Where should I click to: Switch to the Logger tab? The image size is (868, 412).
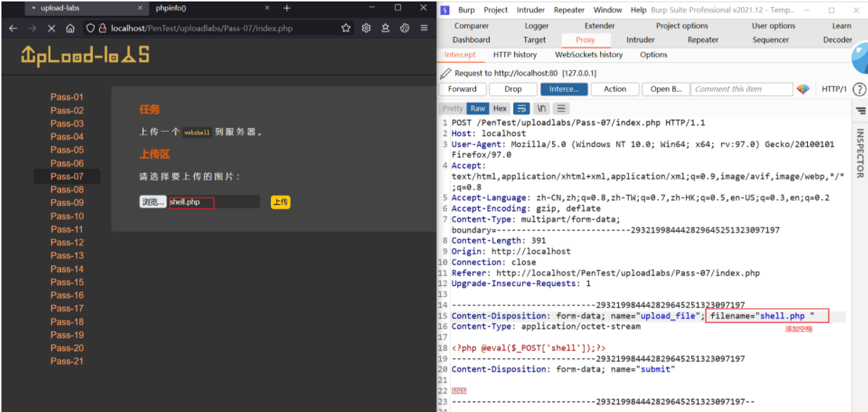coord(536,25)
